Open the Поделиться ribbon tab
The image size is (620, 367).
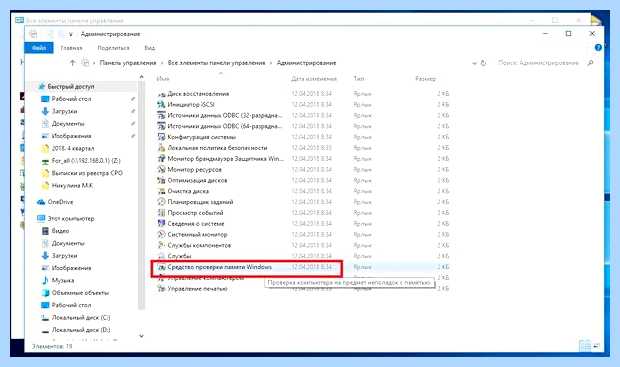tap(113, 48)
